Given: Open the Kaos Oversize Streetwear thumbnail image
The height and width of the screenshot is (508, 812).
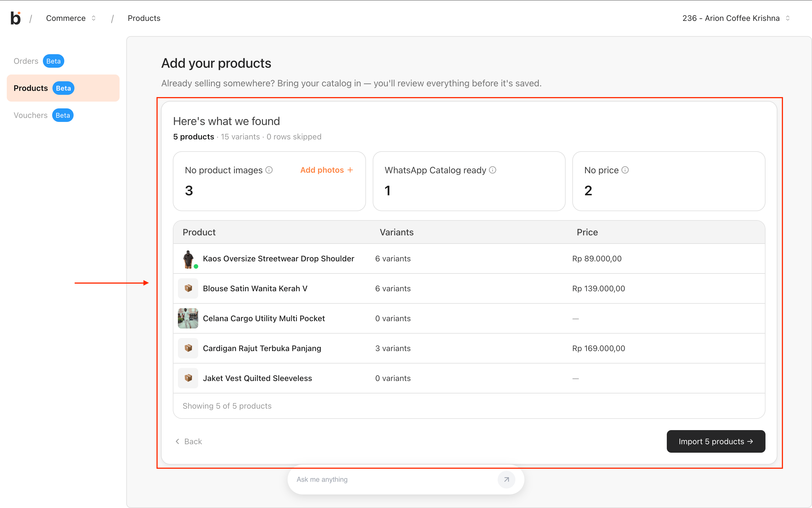Looking at the screenshot, I should 188,259.
